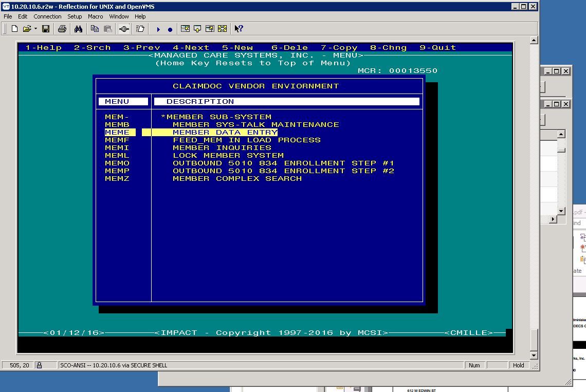The width and height of the screenshot is (586, 392).
Task: Click the 3-Prev function key label
Action: coord(142,47)
